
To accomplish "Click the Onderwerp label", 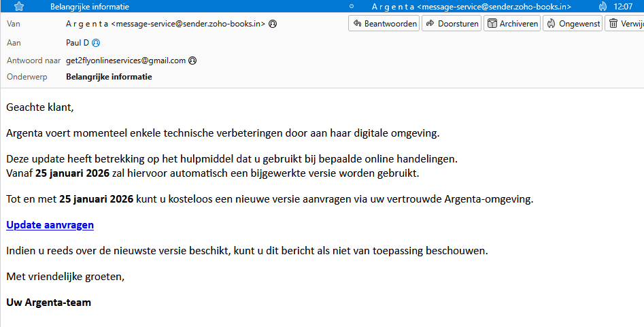I will pyautogui.click(x=27, y=77).
